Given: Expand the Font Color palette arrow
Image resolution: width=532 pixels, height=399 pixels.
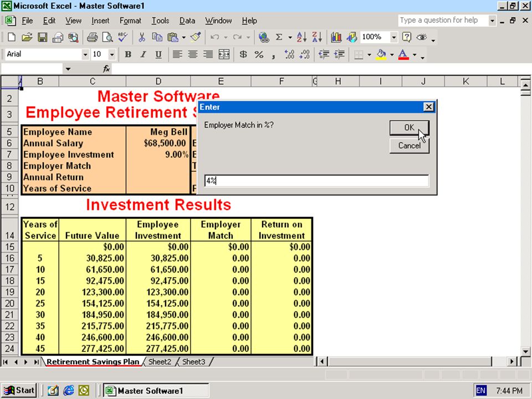Looking at the screenshot, I should coord(415,54).
